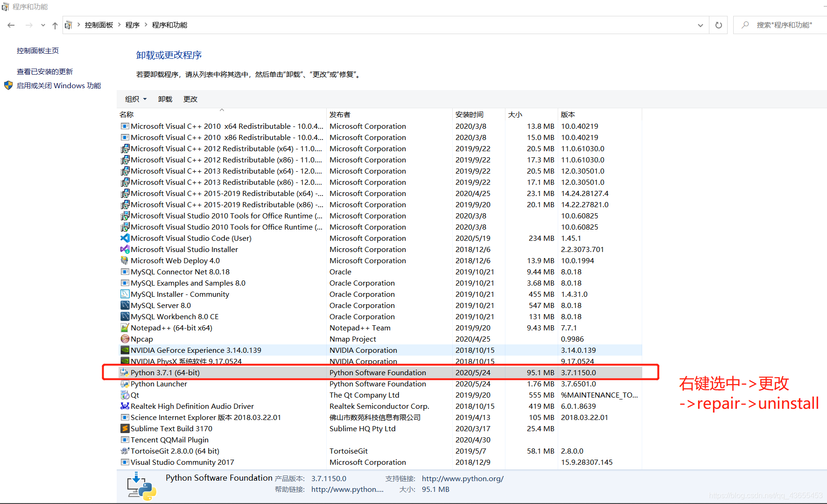The image size is (827, 504).
Task: Select NVIDIA PhysX icon
Action: 125,361
